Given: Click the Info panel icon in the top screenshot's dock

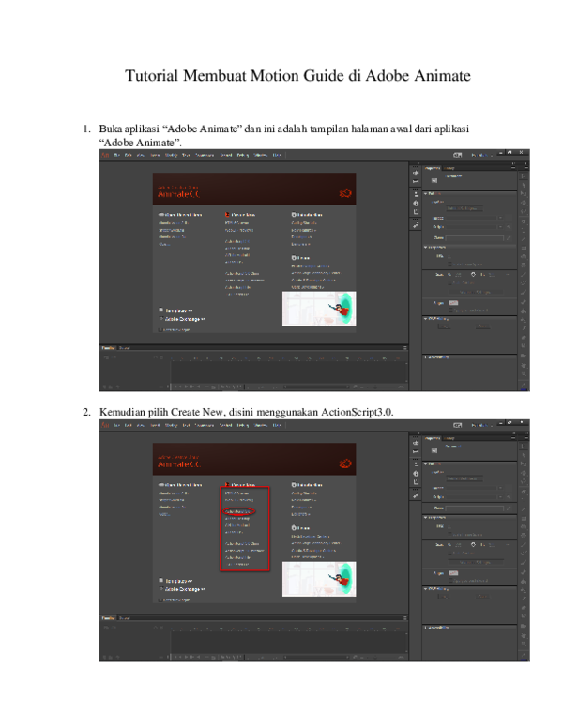Looking at the screenshot, I should [416, 203].
